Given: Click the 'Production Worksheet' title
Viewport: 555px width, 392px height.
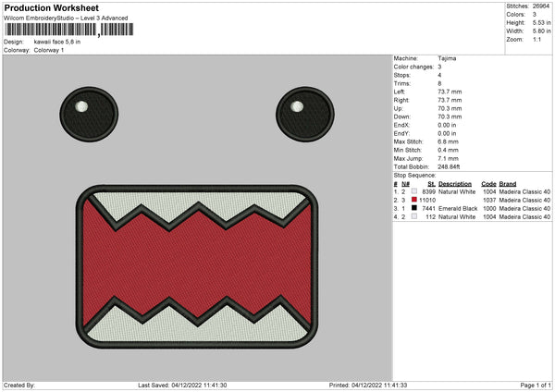Looking at the screenshot, I should tap(51, 7).
